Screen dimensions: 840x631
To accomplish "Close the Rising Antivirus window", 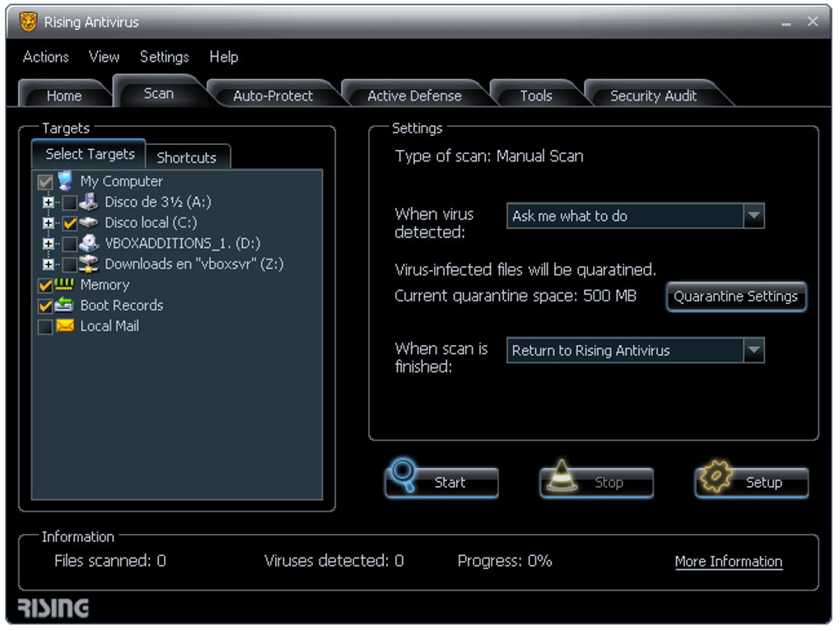I will pyautogui.click(x=812, y=21).
